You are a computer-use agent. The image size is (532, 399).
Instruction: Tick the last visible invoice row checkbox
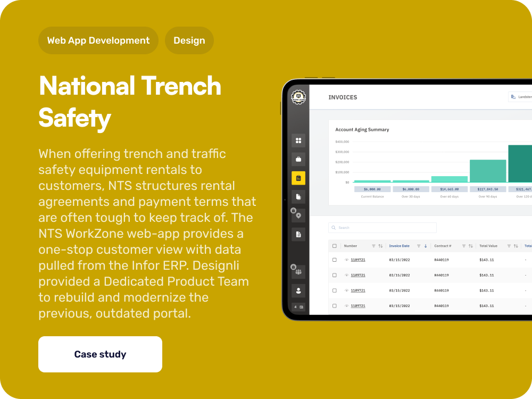(335, 306)
